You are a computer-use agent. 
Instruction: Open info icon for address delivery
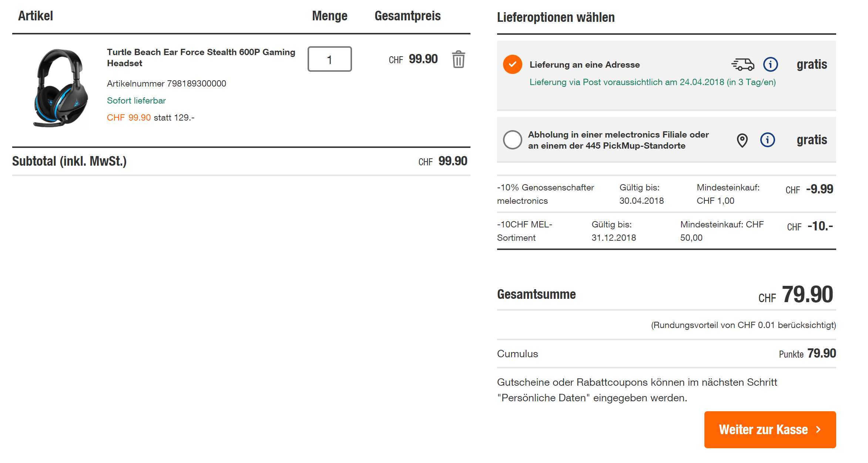(770, 65)
